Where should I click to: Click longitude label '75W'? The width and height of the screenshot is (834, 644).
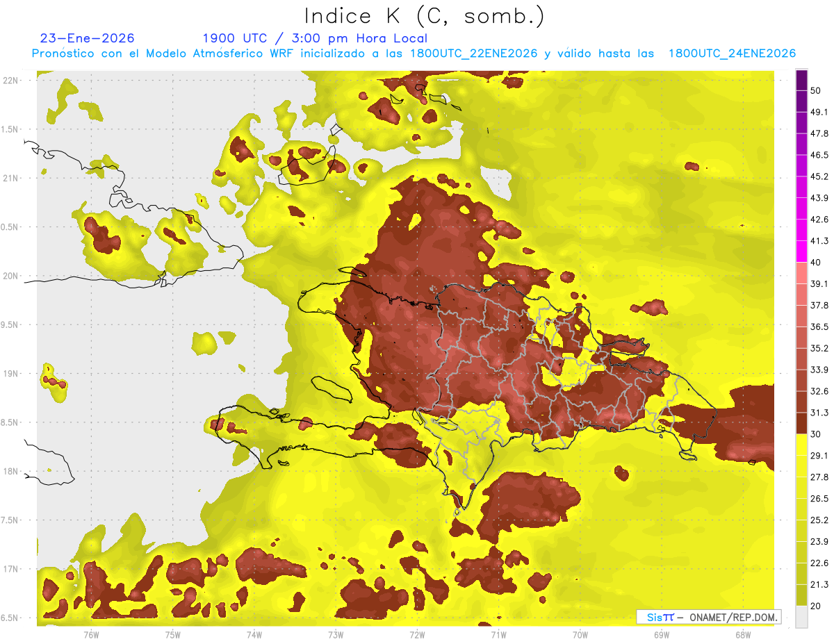(x=172, y=634)
